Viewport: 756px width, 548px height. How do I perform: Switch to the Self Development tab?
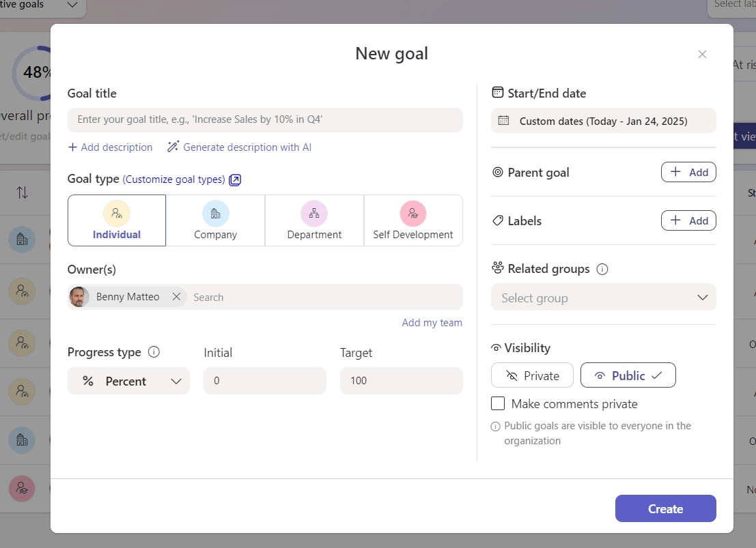tap(413, 220)
